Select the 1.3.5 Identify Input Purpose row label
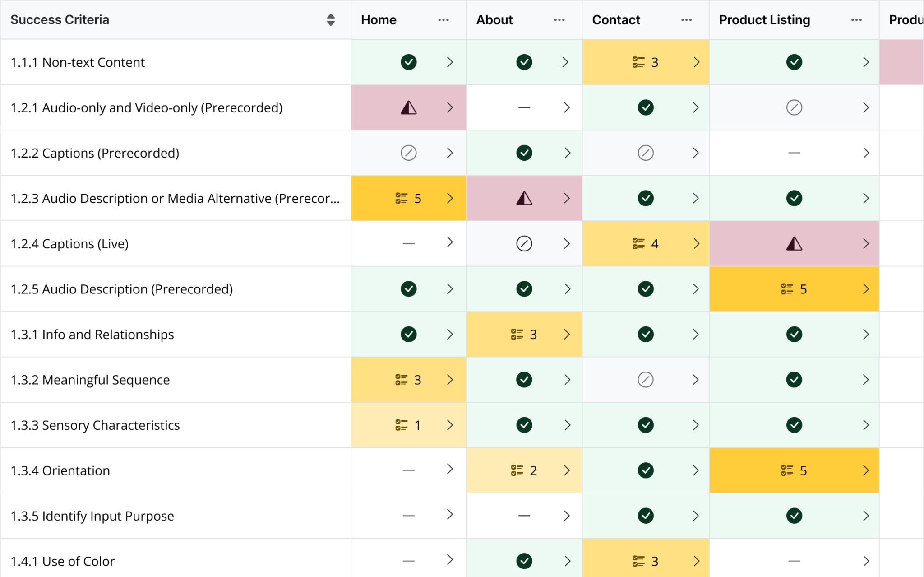 click(92, 516)
